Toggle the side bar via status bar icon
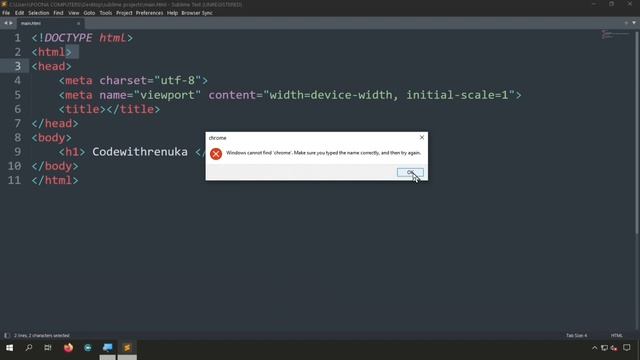Image resolution: width=640 pixels, height=360 pixels. [x=7, y=336]
